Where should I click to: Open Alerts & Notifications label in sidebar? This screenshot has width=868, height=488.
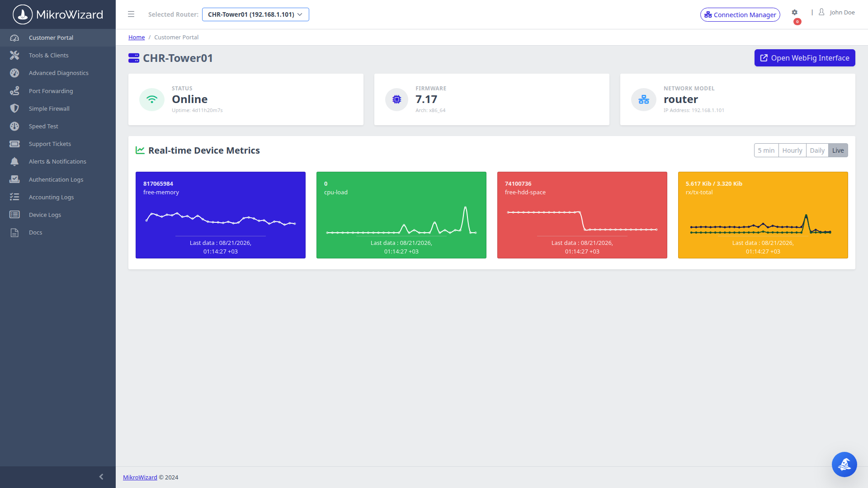57,161
